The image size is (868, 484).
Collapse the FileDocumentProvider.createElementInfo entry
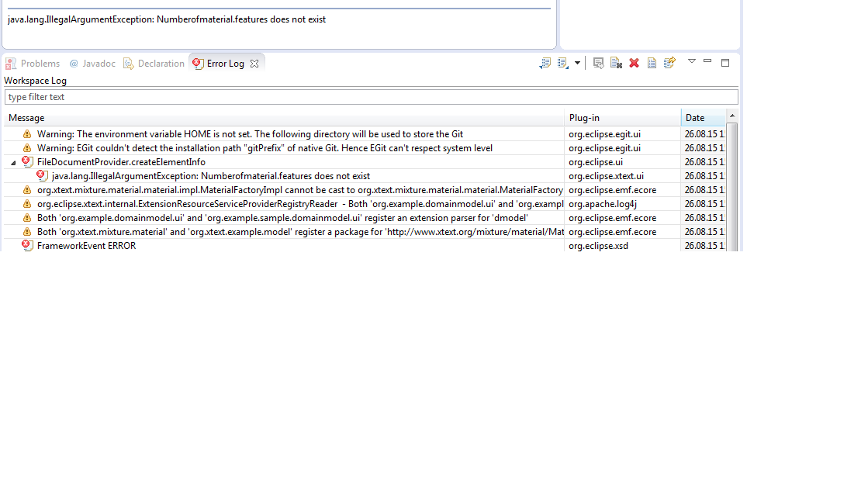[13, 163]
